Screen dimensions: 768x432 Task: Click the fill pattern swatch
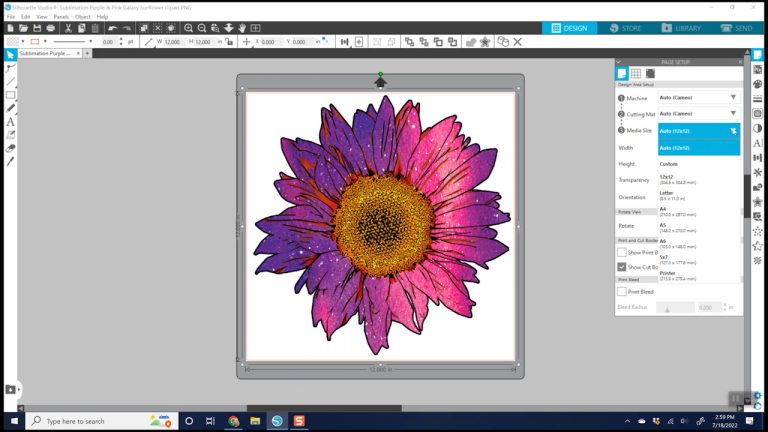(13, 42)
